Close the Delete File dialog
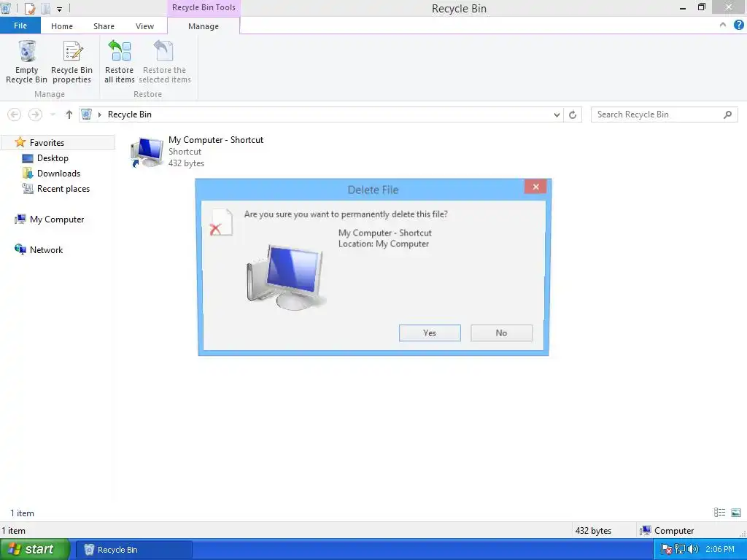The width and height of the screenshot is (747, 560). (535, 187)
